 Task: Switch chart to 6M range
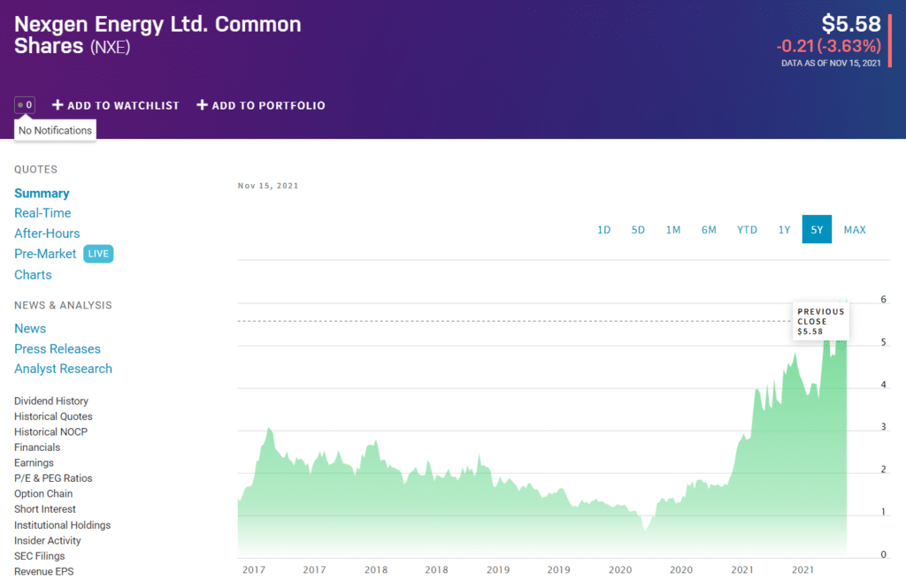[709, 230]
